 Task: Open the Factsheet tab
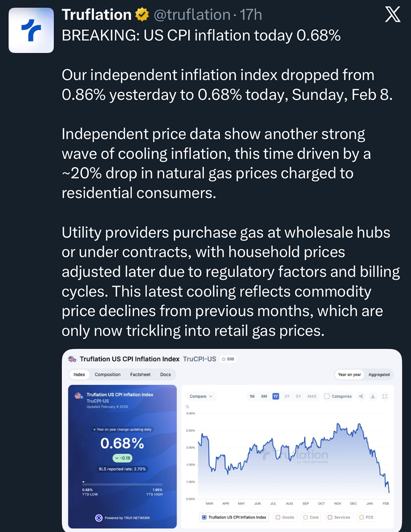[x=140, y=374]
